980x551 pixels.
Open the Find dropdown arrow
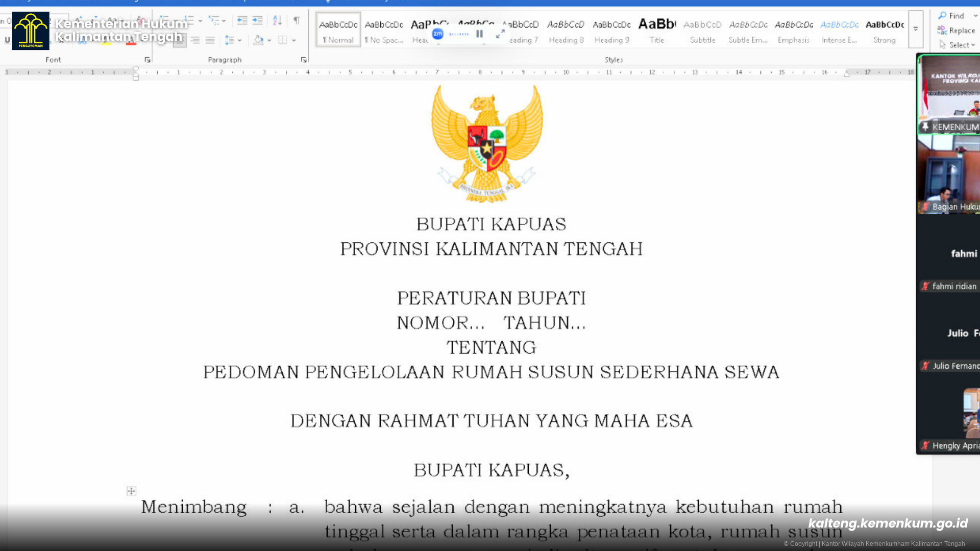point(975,16)
